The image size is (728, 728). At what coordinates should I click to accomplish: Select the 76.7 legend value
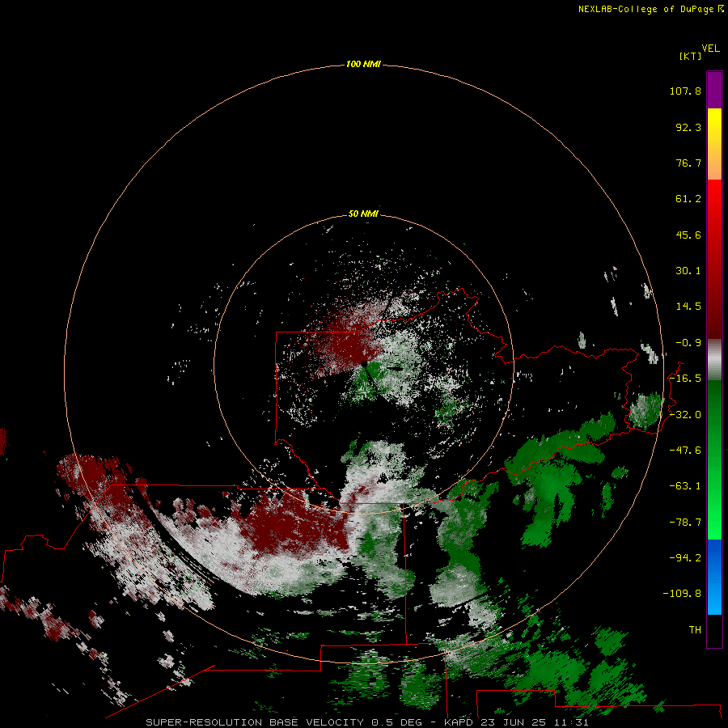(688, 163)
